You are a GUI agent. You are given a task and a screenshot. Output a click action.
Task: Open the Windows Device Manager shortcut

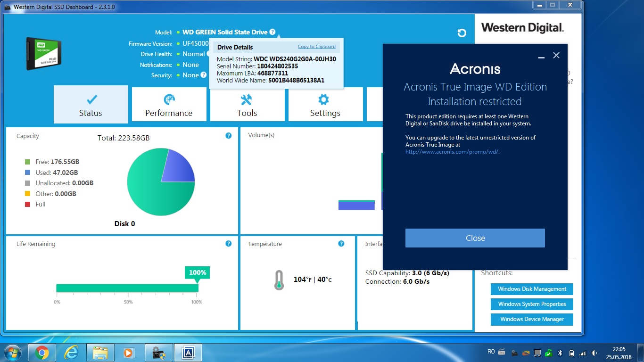point(532,319)
